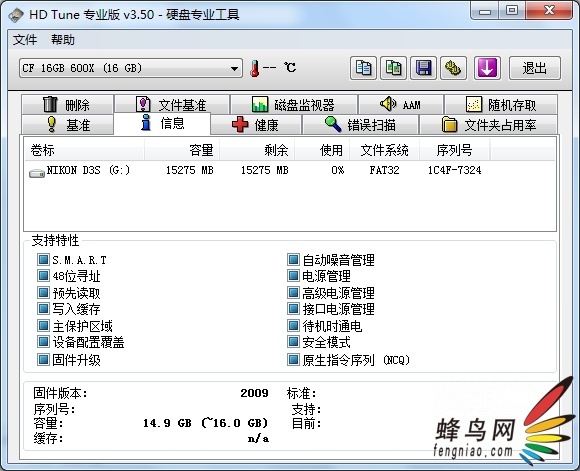This screenshot has height=471, width=580.
Task: Switch to the 健康 tab
Action: coord(256,125)
